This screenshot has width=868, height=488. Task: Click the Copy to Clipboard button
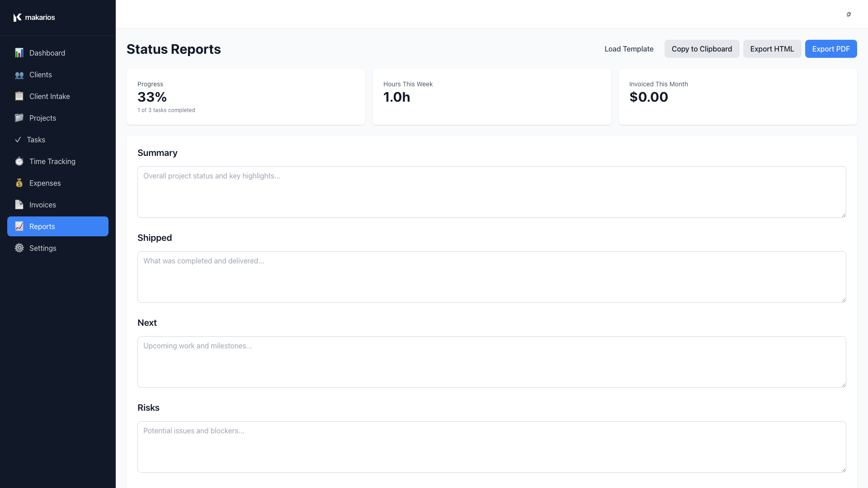pyautogui.click(x=702, y=49)
